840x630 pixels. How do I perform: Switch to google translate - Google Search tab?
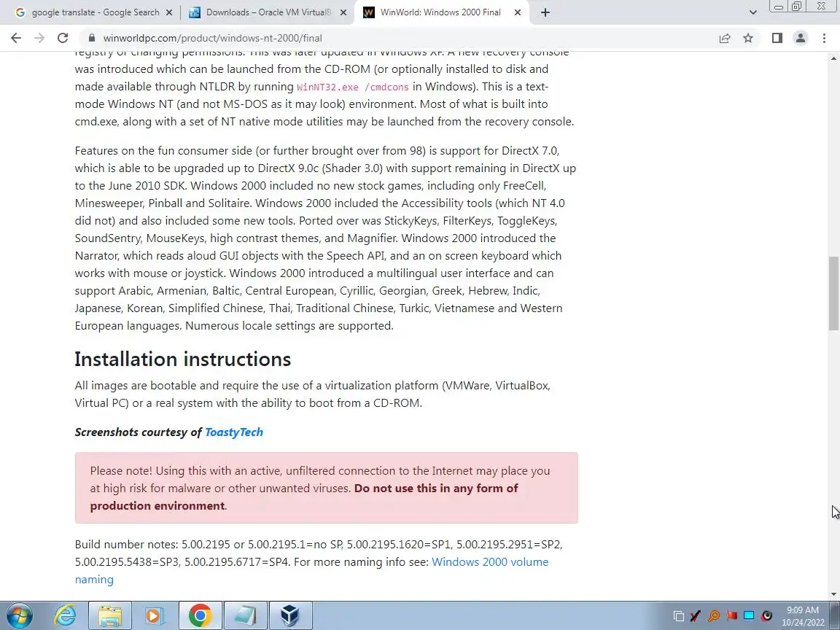click(94, 12)
